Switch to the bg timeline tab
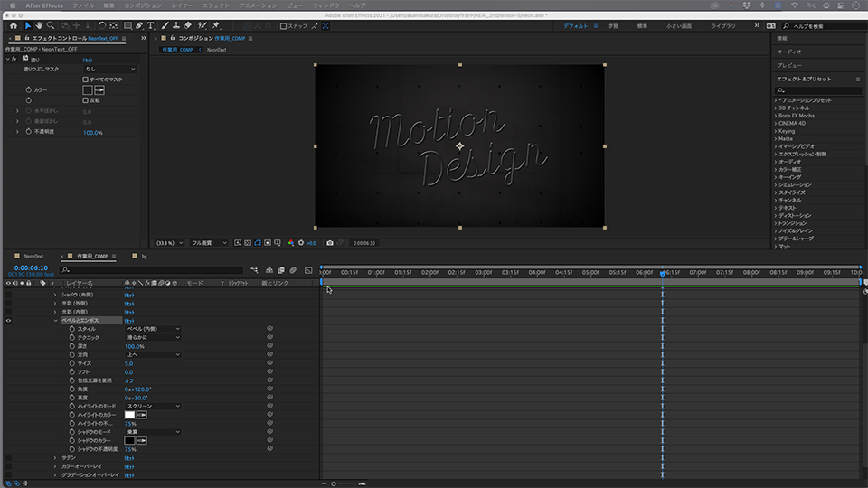This screenshot has height=488, width=868. coord(143,257)
